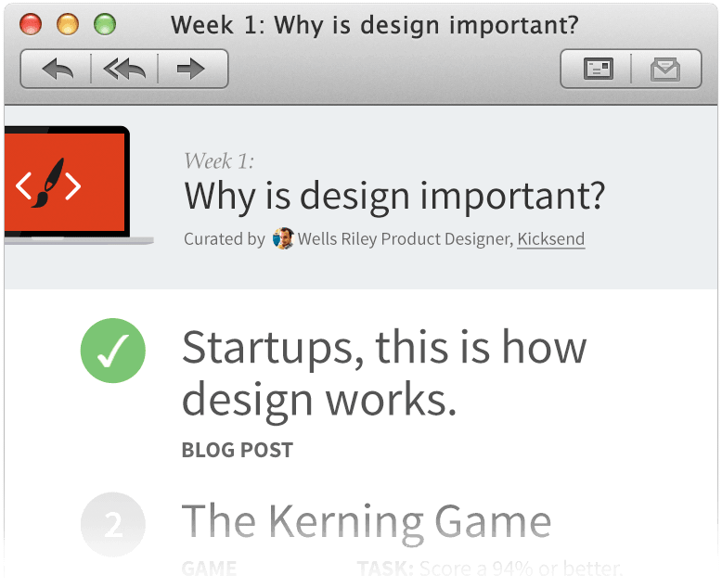Click the GAME label
The width and height of the screenshot is (722, 588).
pos(209,568)
